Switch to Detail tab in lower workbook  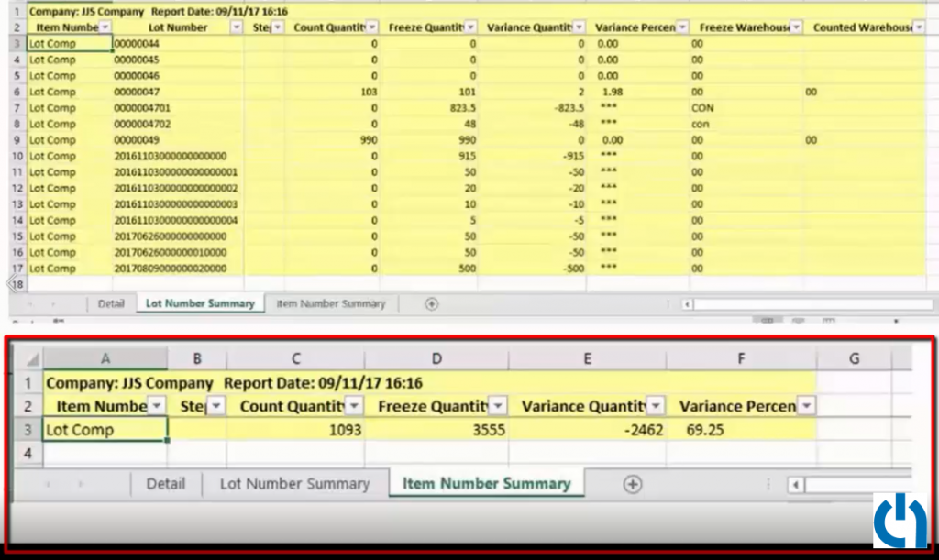tap(166, 483)
